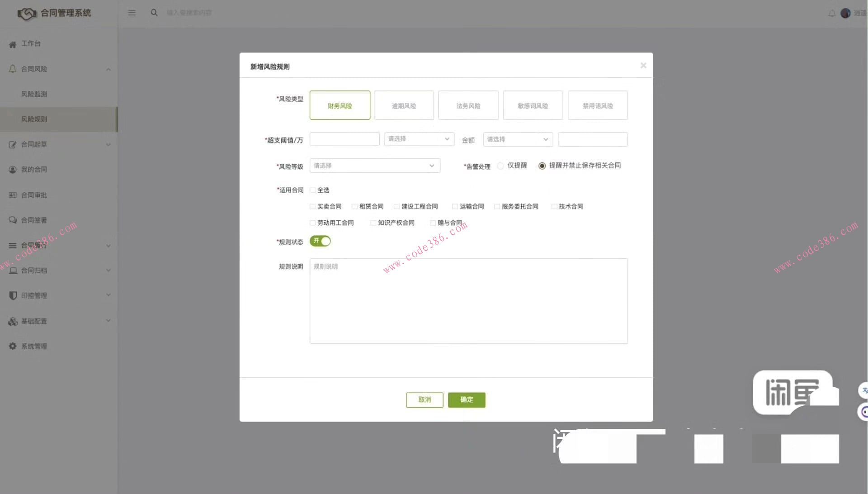The width and height of the screenshot is (868, 494).
Task: Collapse the 合同风险 sidebar menu
Action: click(x=108, y=69)
